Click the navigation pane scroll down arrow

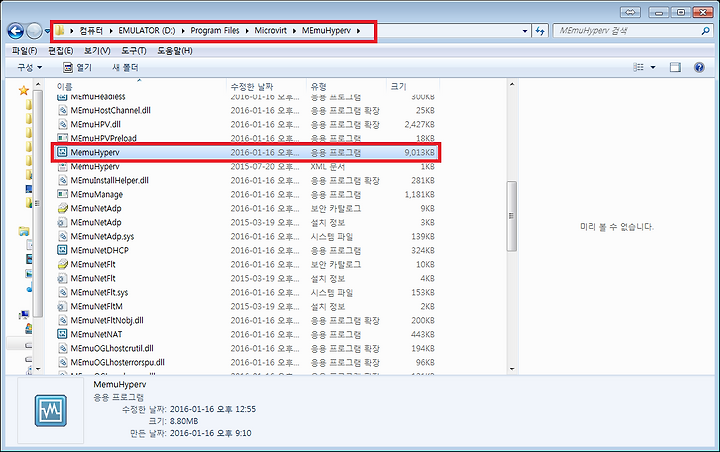[x=38, y=369]
